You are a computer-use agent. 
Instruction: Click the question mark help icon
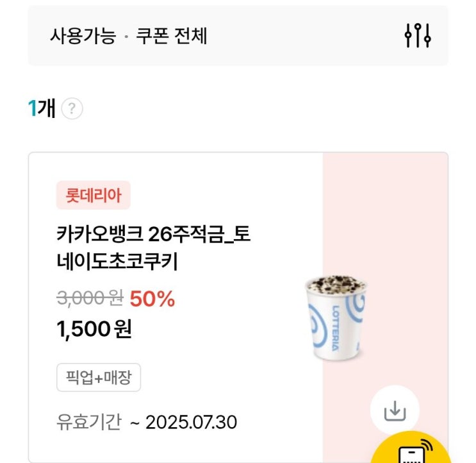pos(72,109)
